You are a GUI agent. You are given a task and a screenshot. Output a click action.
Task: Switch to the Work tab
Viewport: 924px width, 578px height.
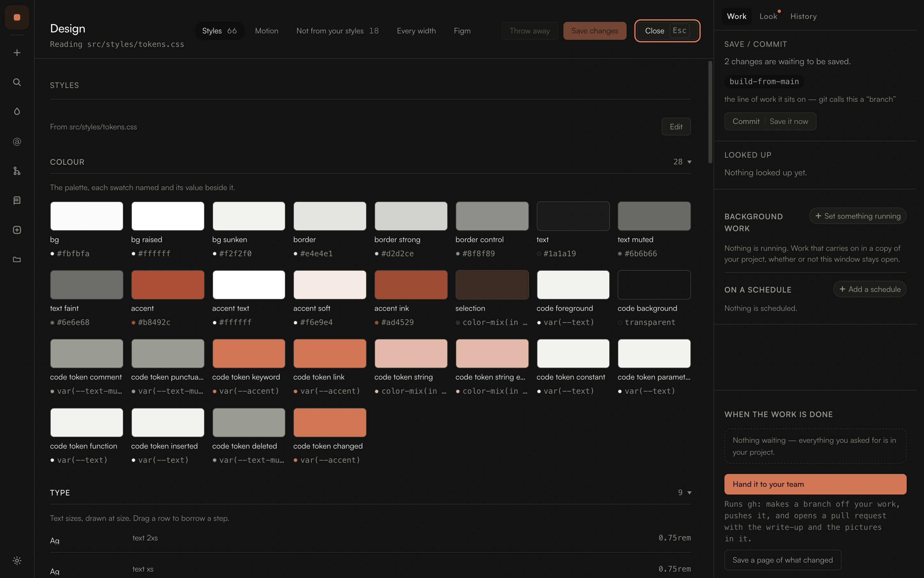[737, 16]
